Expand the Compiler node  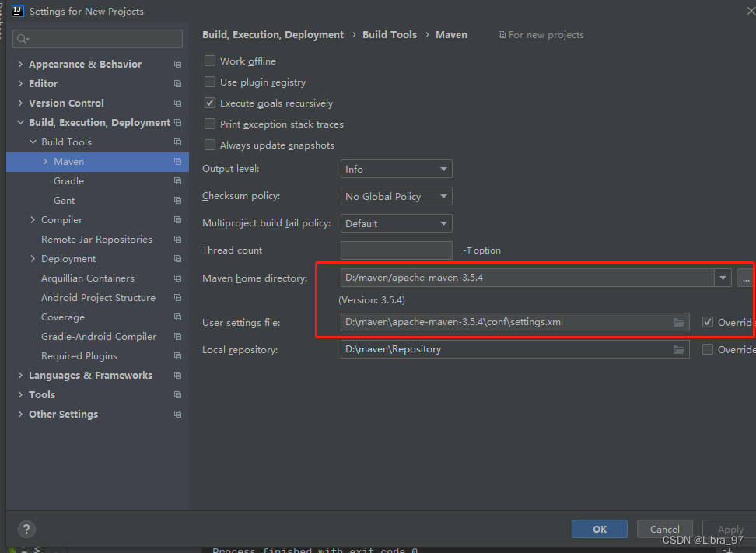[x=33, y=220]
